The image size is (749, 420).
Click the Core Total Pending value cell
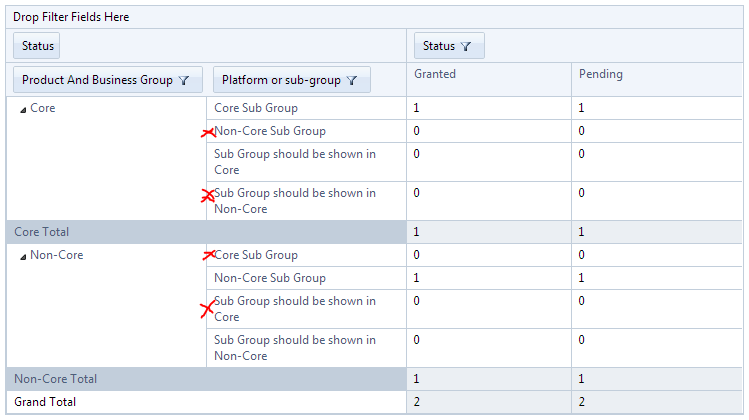pyautogui.click(x=581, y=232)
